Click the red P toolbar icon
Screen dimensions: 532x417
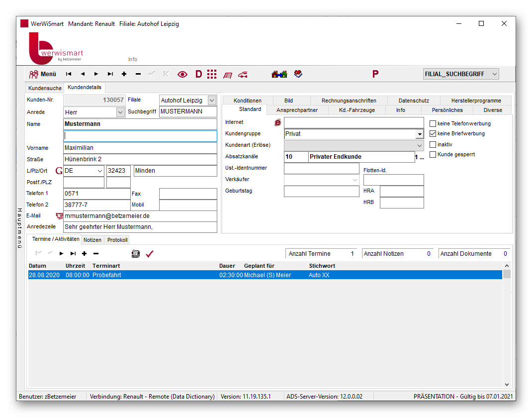375,74
